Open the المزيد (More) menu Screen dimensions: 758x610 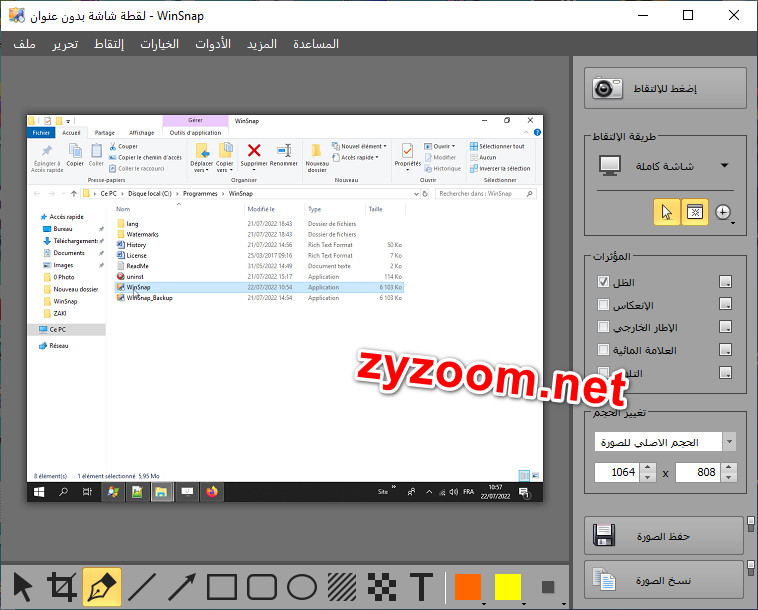pos(262,44)
